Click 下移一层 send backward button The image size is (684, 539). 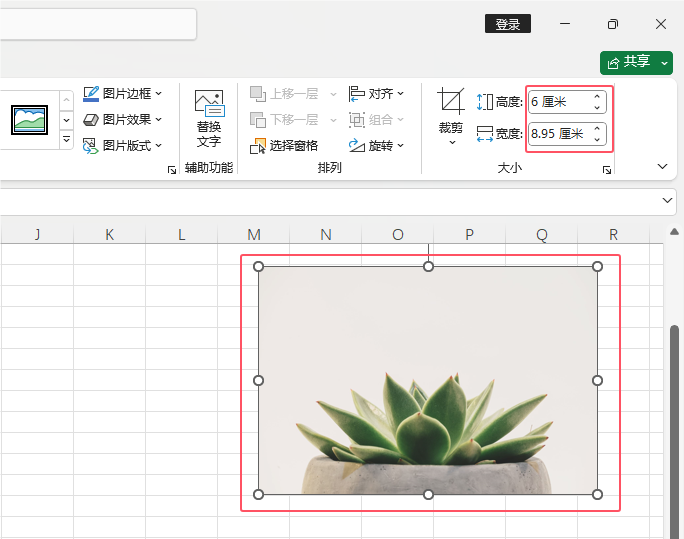[284, 119]
